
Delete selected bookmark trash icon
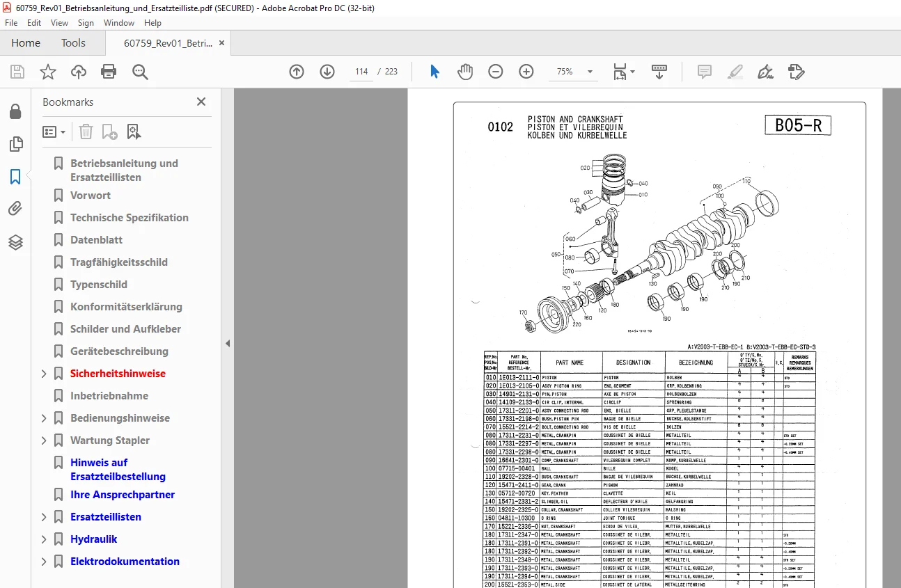click(86, 132)
